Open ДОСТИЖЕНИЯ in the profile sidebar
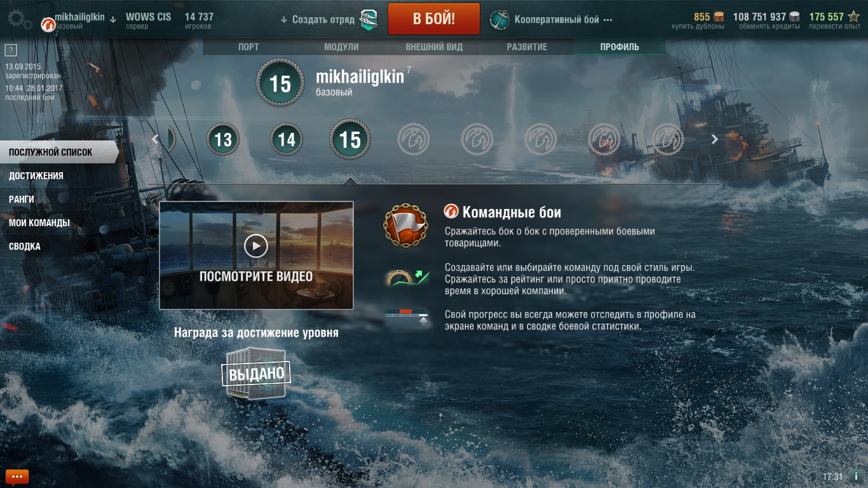 point(36,175)
